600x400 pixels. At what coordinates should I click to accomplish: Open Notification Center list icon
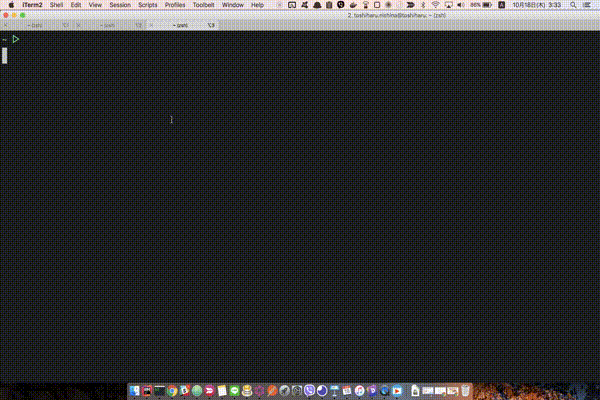pos(588,5)
